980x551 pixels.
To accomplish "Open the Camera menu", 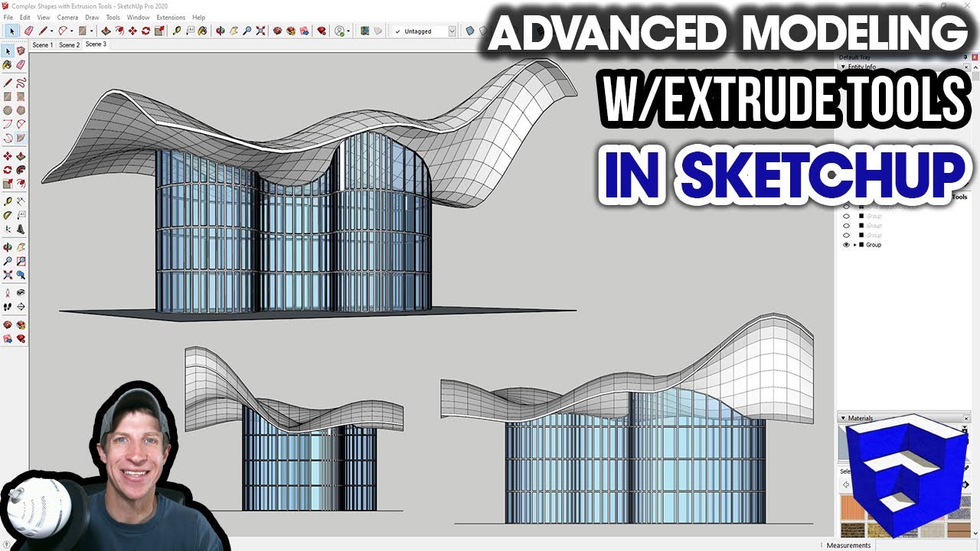I will click(x=67, y=17).
